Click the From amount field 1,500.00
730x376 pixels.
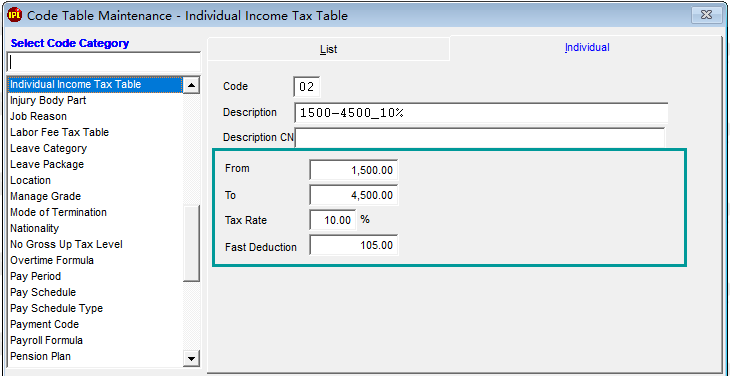pyautogui.click(x=353, y=170)
